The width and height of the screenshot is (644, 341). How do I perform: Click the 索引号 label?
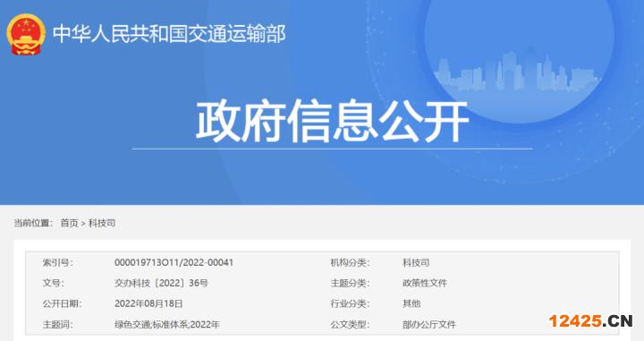pyautogui.click(x=57, y=262)
